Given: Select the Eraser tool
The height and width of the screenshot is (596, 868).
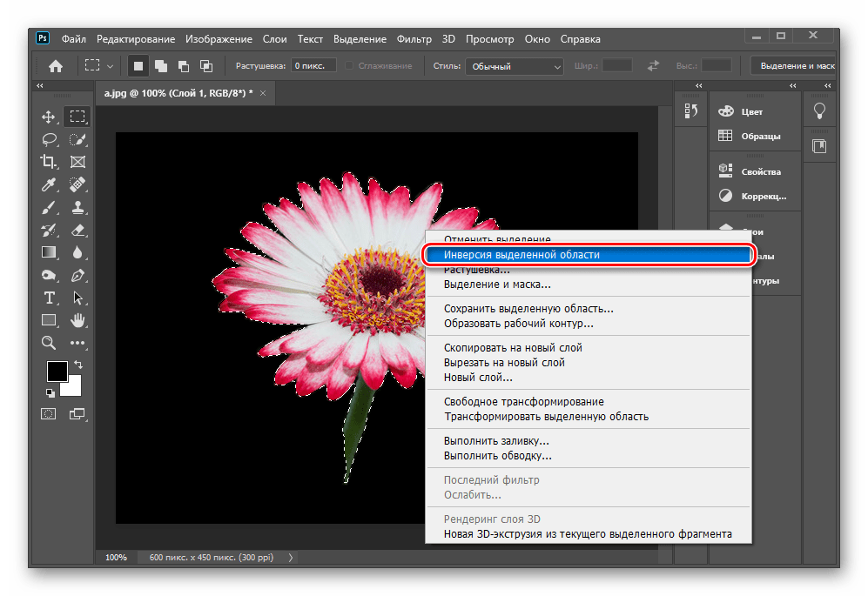Looking at the screenshot, I should click(77, 230).
